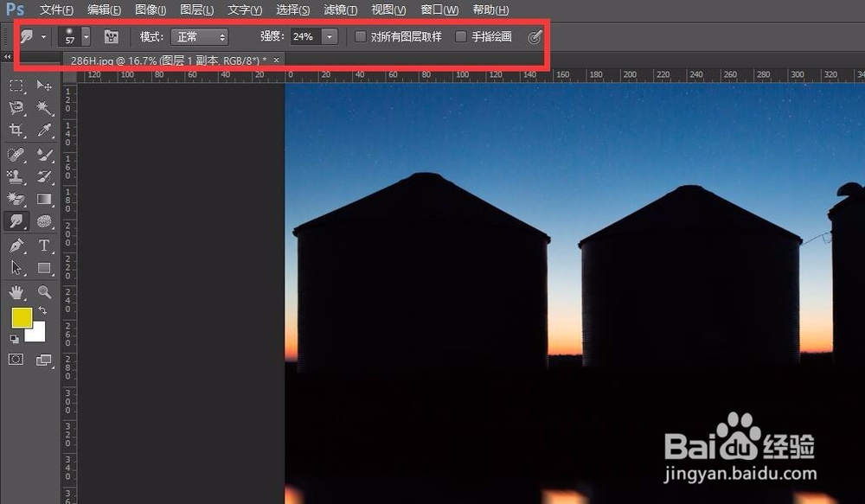Enable 对所有图层取样 checkbox
Screen dimensions: 865x504
[360, 37]
